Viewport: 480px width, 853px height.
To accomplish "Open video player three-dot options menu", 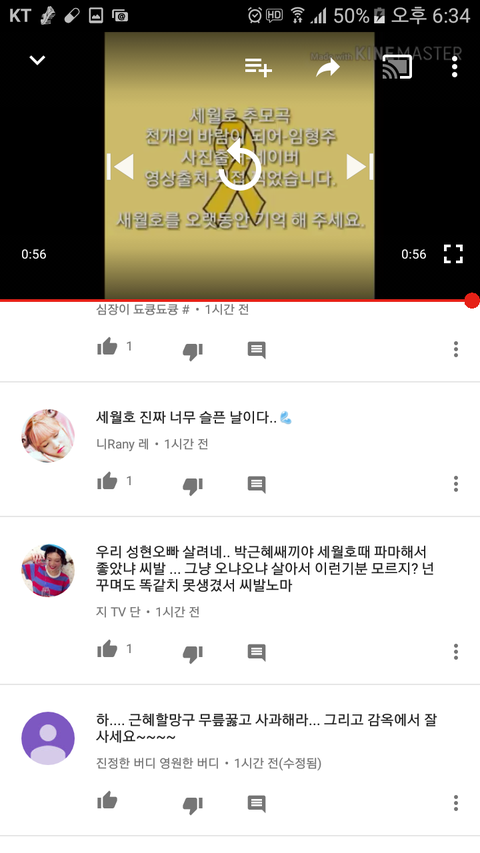I will click(x=454, y=67).
